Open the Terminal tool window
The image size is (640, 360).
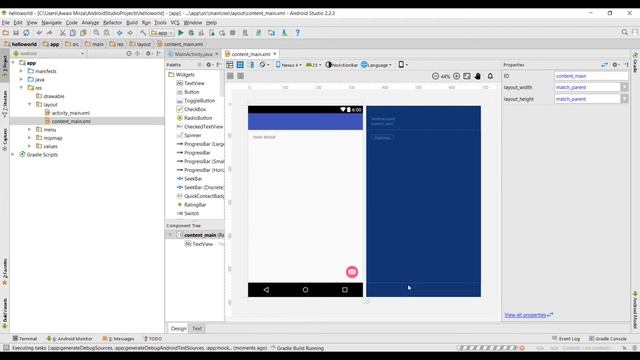(x=25, y=338)
